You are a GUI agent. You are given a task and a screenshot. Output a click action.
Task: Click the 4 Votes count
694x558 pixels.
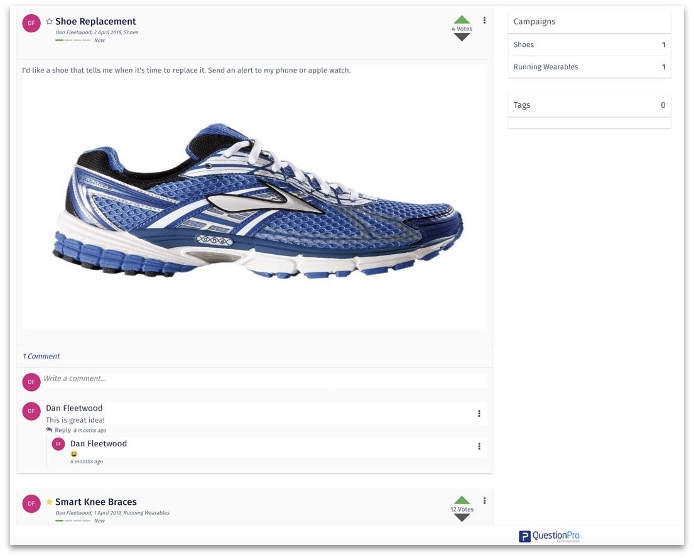tap(462, 29)
